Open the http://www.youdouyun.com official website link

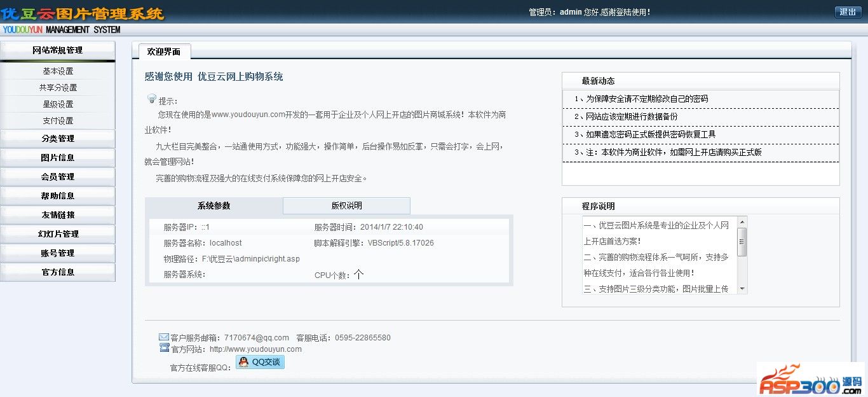point(255,349)
